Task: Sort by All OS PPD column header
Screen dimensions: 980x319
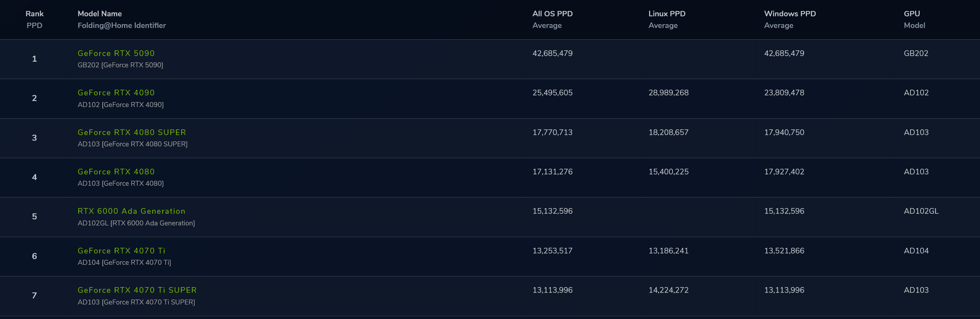Action: (x=552, y=14)
